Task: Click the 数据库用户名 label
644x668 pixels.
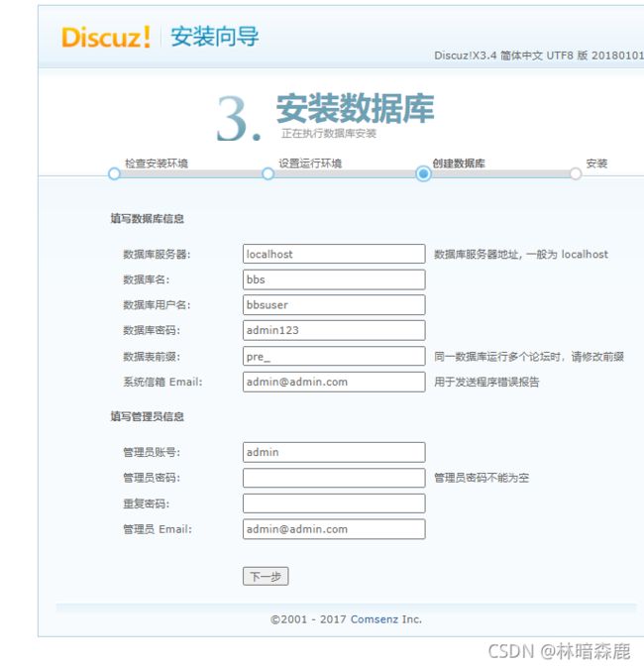Action: pyautogui.click(x=157, y=305)
